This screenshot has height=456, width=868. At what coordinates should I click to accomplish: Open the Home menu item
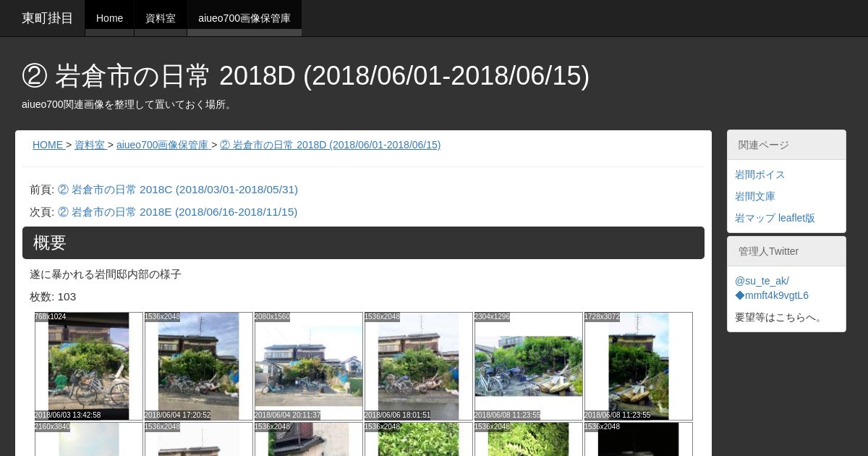[109, 18]
